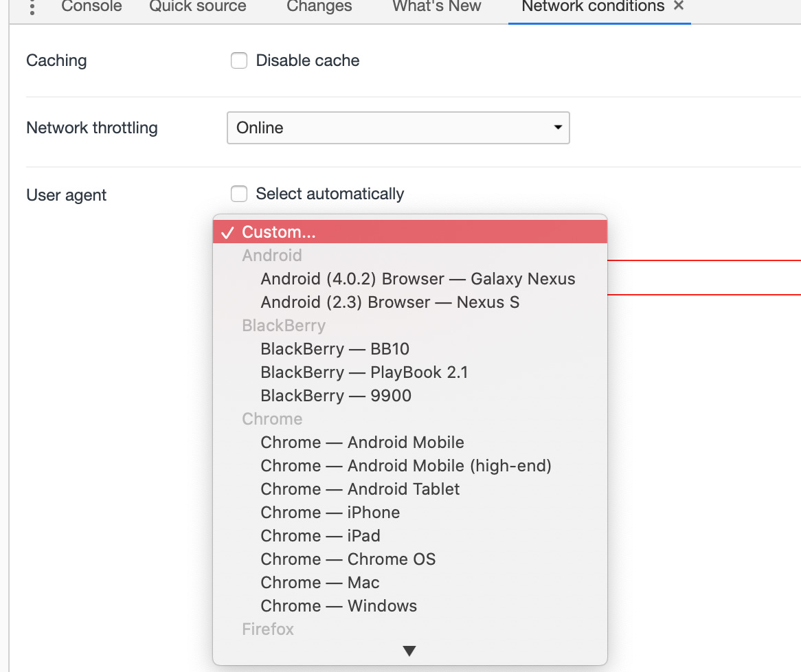Image resolution: width=801 pixels, height=672 pixels.
Task: Enable the Disable cache checkbox
Action: click(238, 60)
